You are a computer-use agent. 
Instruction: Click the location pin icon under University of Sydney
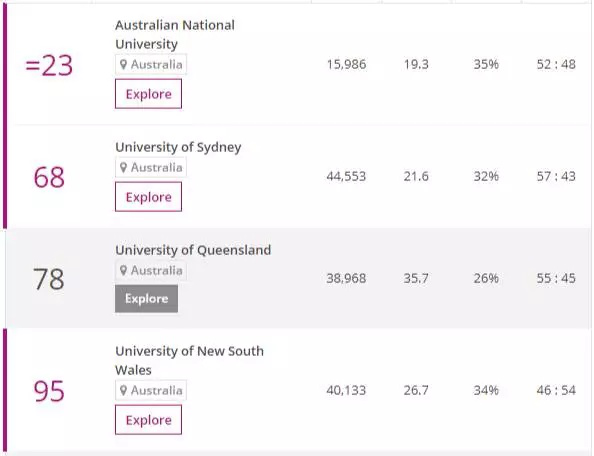click(x=123, y=167)
